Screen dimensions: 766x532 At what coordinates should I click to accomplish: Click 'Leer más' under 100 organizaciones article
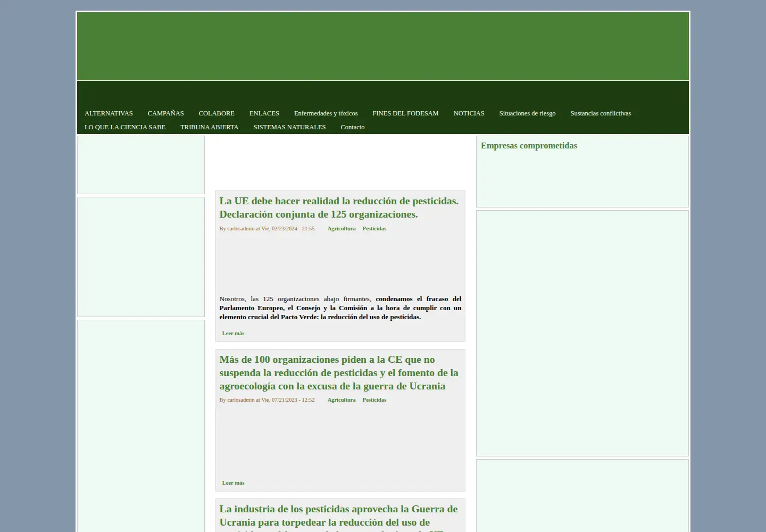(233, 483)
